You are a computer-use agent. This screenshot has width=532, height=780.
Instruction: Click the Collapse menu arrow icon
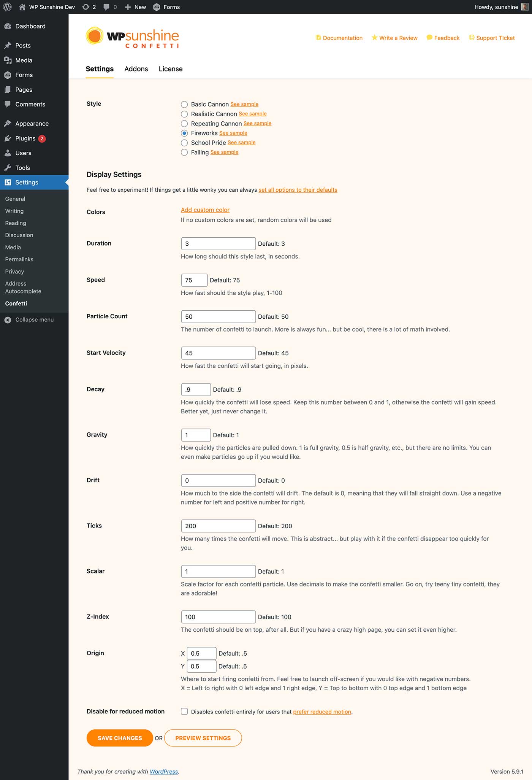coord(8,320)
